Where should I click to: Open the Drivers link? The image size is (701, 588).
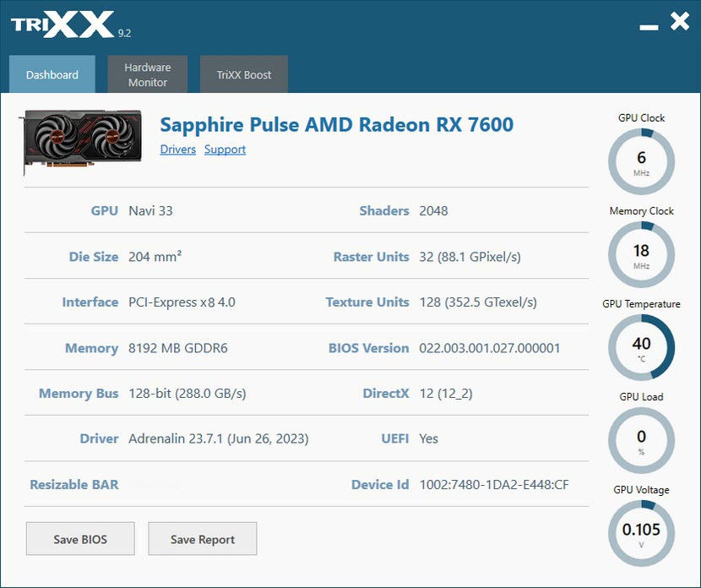[178, 150]
